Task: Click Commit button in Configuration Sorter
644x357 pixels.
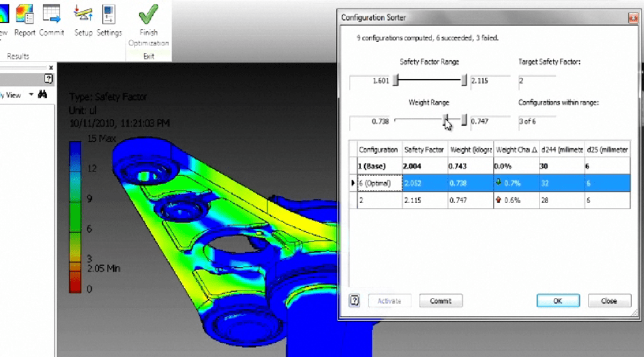Action: click(x=441, y=301)
